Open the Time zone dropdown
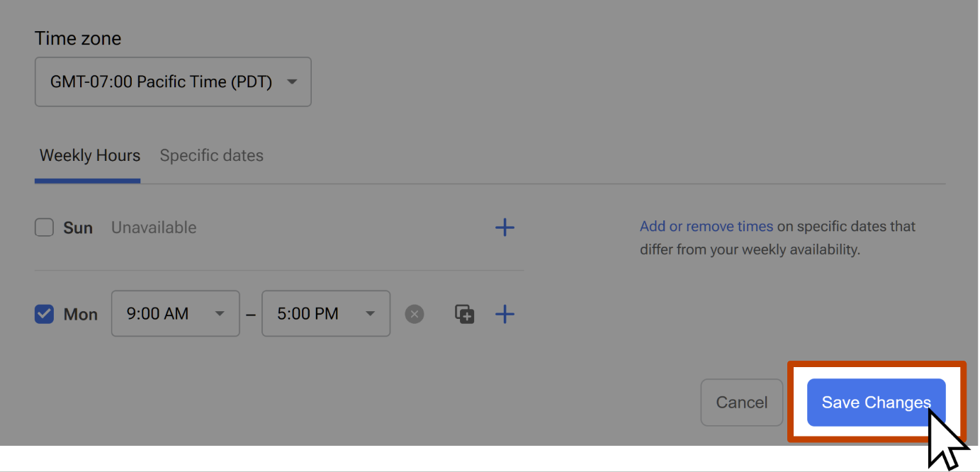The width and height of the screenshot is (980, 472). [173, 82]
